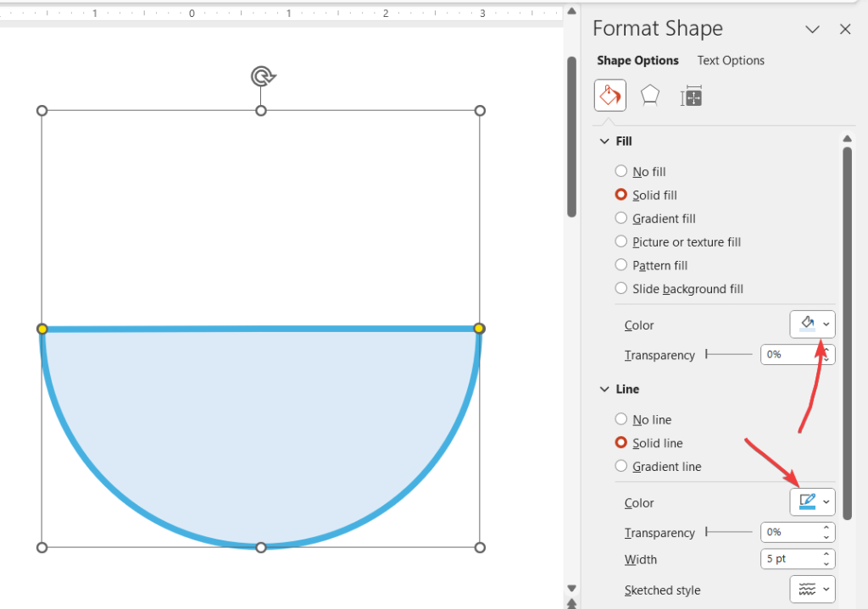Select Pattern fill

(x=620, y=265)
